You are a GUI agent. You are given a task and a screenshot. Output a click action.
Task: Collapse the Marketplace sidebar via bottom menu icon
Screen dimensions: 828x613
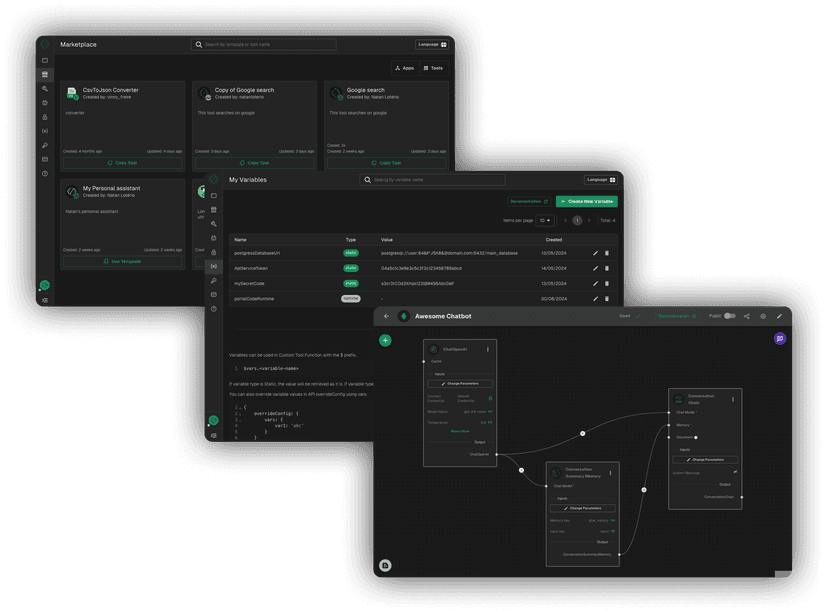coord(45,300)
